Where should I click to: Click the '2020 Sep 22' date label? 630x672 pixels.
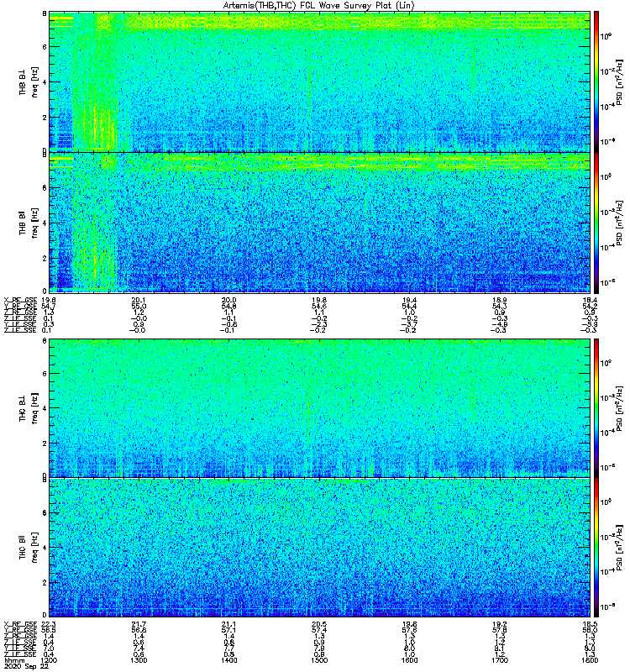click(26, 667)
